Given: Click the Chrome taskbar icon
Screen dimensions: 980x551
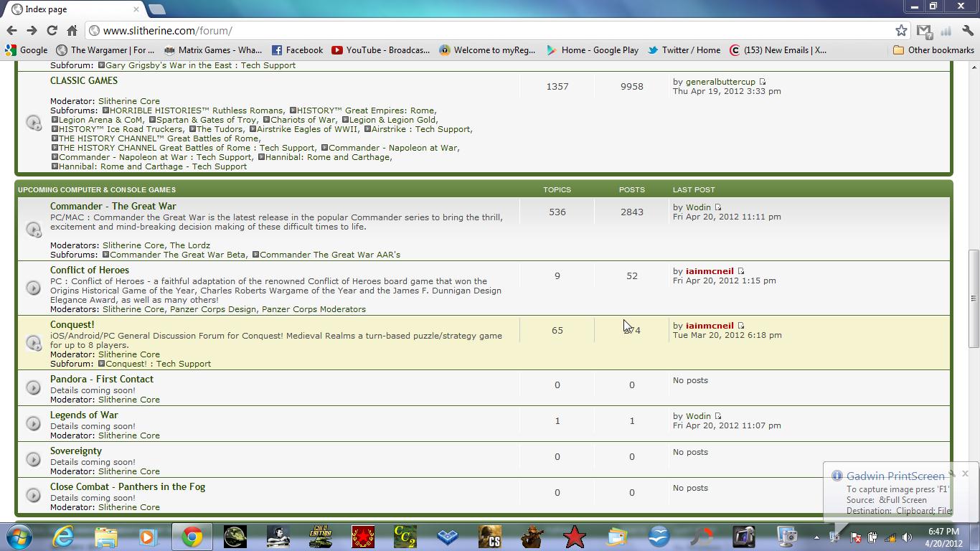Looking at the screenshot, I should tap(192, 537).
